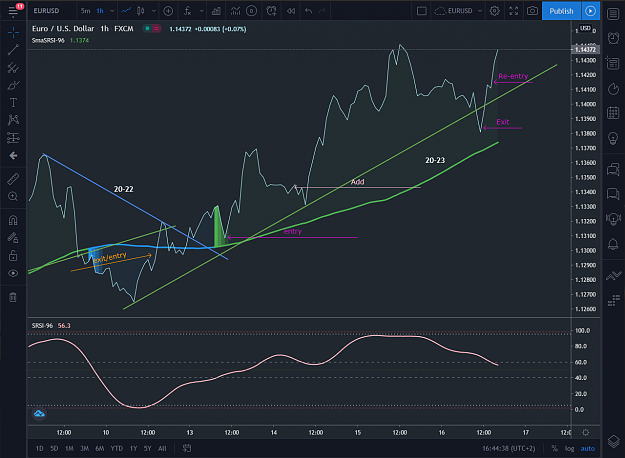The width and height of the screenshot is (625, 458).
Task: Open the EURUSD saved layout cloud button
Action: pyautogui.click(x=454, y=11)
